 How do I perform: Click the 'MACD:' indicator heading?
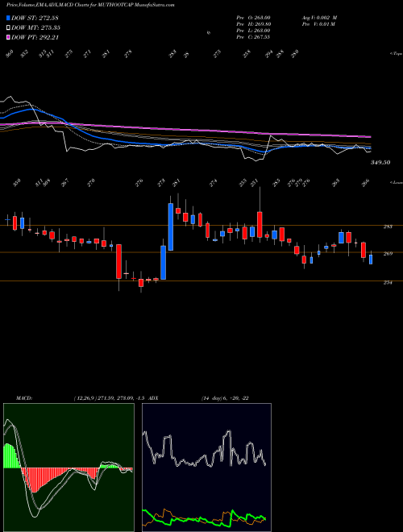(x=23, y=398)
